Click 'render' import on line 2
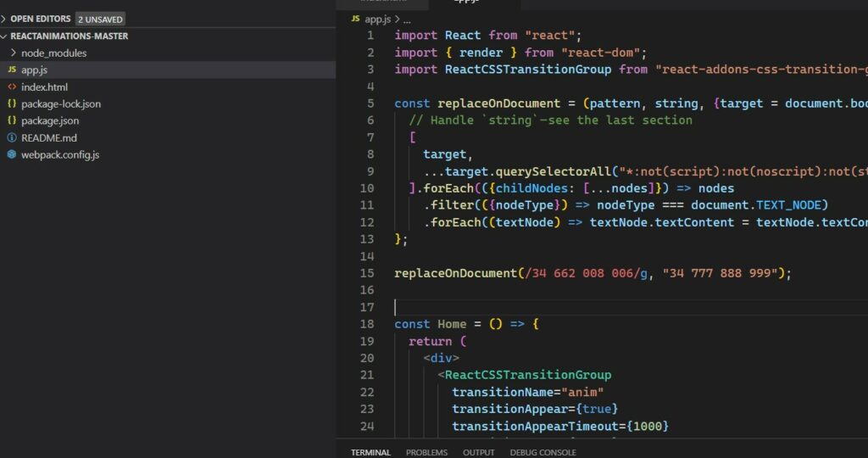Screen dimensions: 868x458 pos(481,53)
